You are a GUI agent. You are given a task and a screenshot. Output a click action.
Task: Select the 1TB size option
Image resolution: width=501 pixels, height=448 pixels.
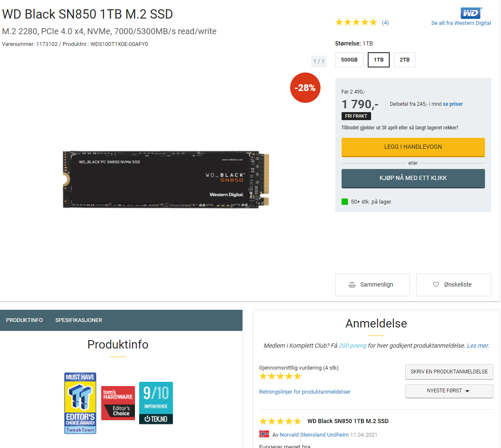(x=379, y=60)
